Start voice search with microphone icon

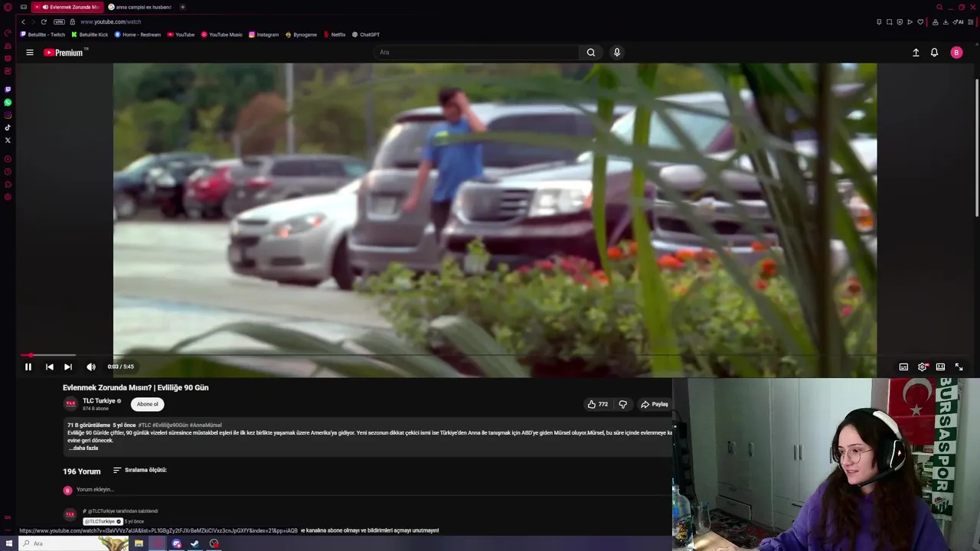(617, 52)
